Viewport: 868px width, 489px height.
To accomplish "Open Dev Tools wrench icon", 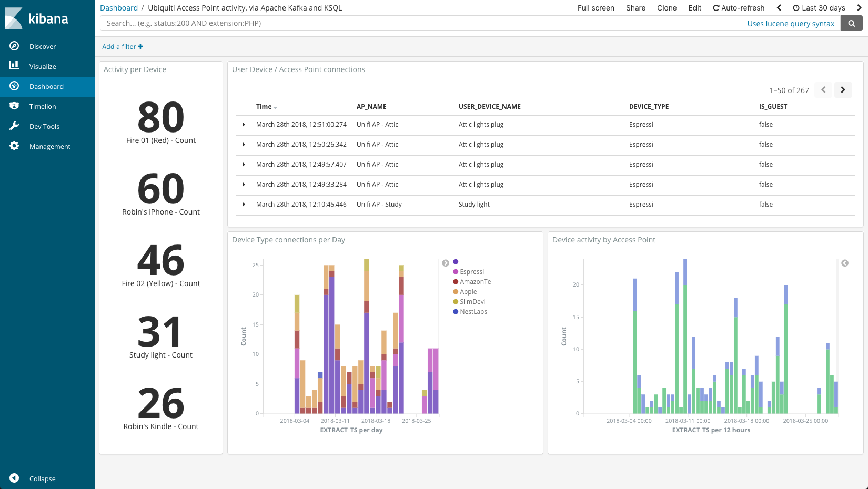I will click(x=14, y=126).
